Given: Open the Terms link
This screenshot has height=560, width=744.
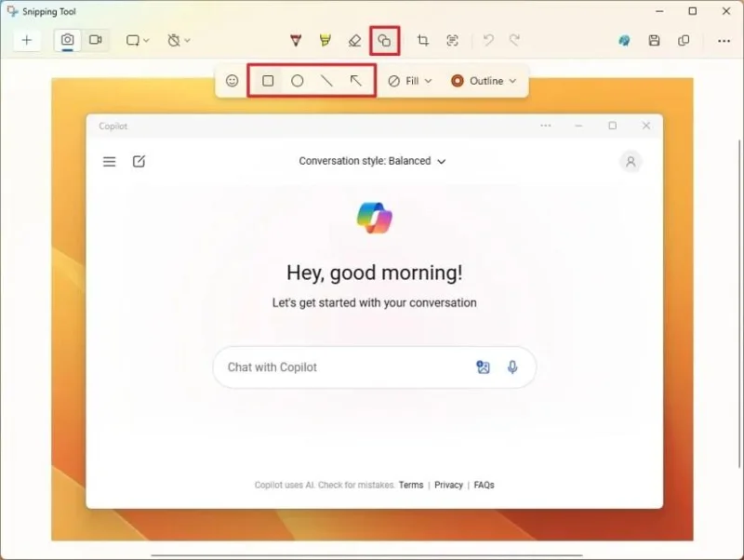Looking at the screenshot, I should point(411,485).
